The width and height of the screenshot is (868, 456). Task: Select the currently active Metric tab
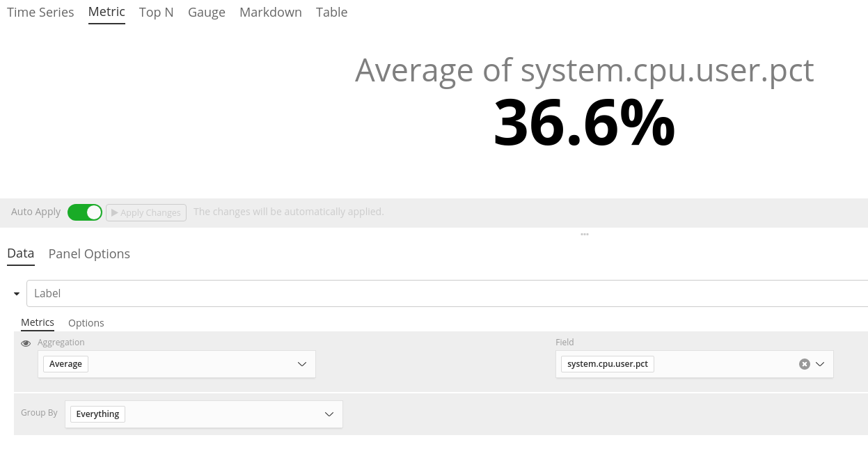click(106, 12)
